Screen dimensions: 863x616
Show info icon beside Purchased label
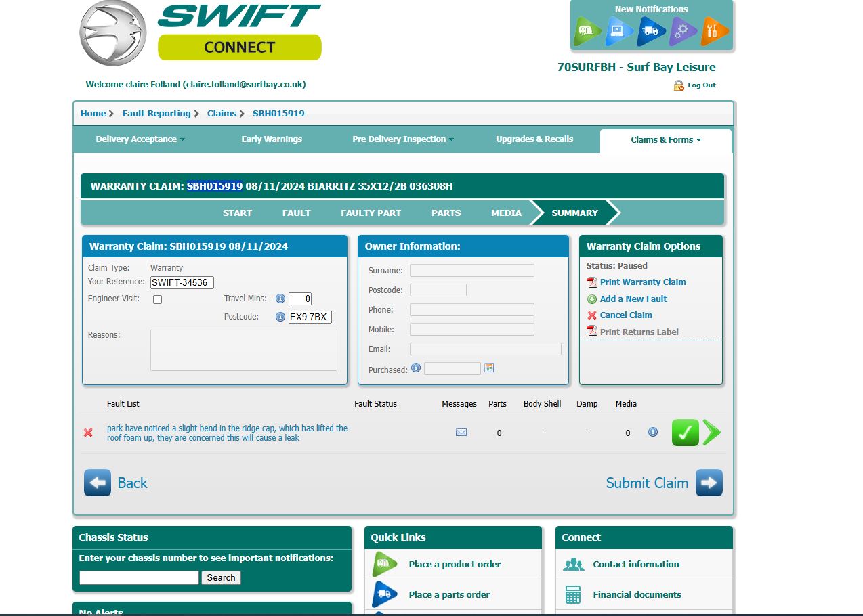[416, 368]
